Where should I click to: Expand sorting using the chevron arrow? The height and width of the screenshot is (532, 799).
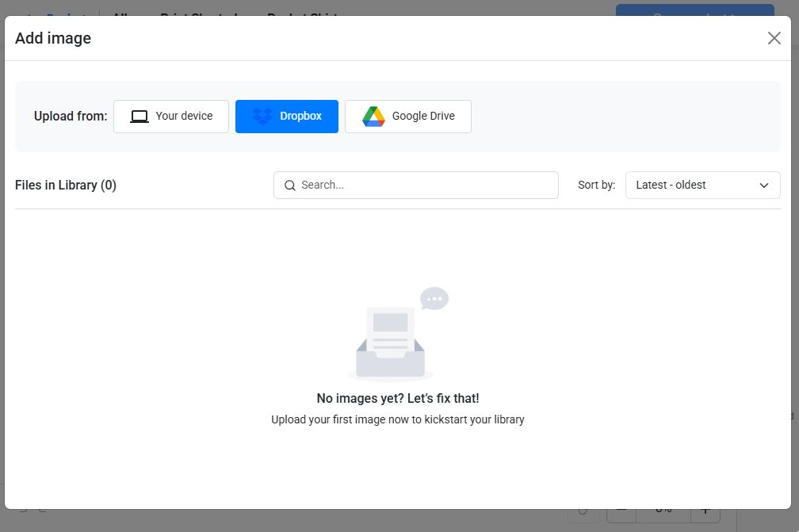pos(764,186)
